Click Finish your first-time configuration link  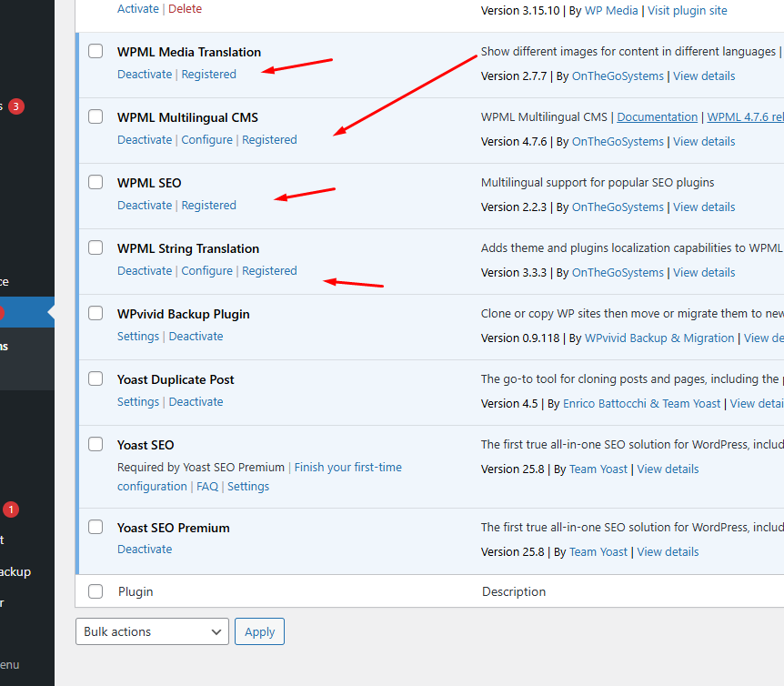348,467
